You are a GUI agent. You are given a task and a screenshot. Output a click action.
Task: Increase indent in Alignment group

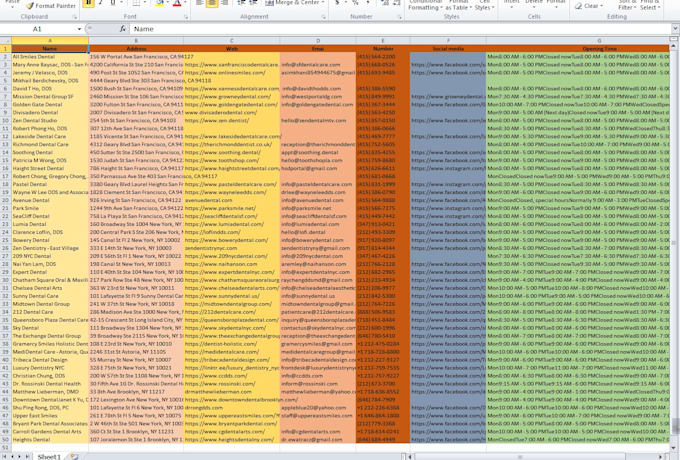point(254,3)
